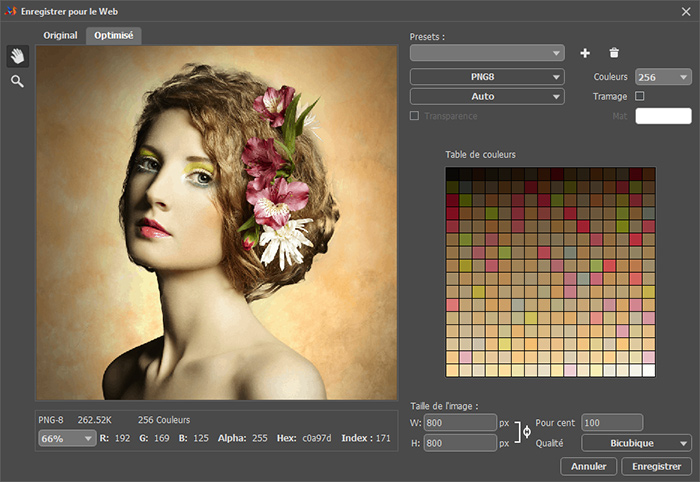The image size is (700, 482).
Task: Enable the Tramage checkbox
Action: [x=640, y=96]
